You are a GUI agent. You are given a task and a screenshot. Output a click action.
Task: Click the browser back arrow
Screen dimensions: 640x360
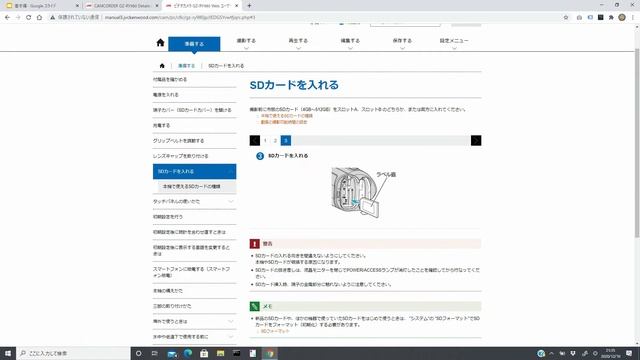7,18
